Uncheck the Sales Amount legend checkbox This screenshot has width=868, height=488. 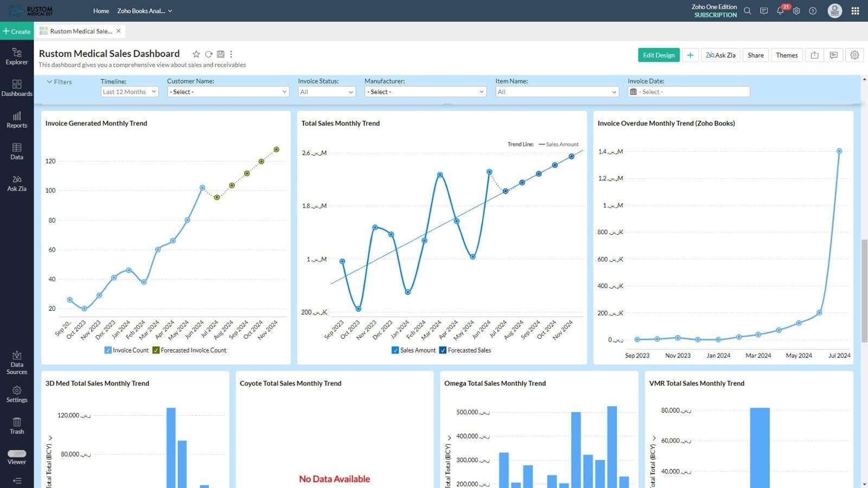click(x=395, y=350)
